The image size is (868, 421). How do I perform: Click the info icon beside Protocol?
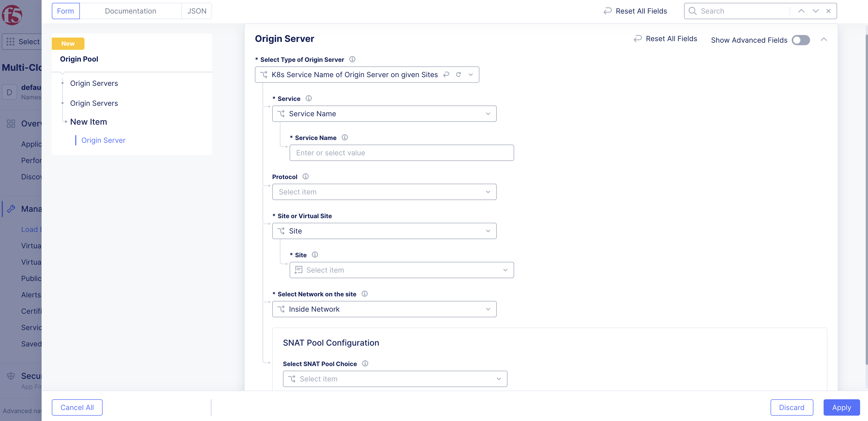point(305,177)
